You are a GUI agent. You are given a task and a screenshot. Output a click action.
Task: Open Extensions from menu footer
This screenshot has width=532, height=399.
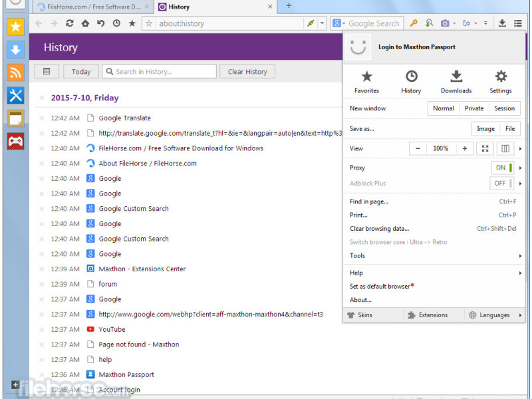428,315
